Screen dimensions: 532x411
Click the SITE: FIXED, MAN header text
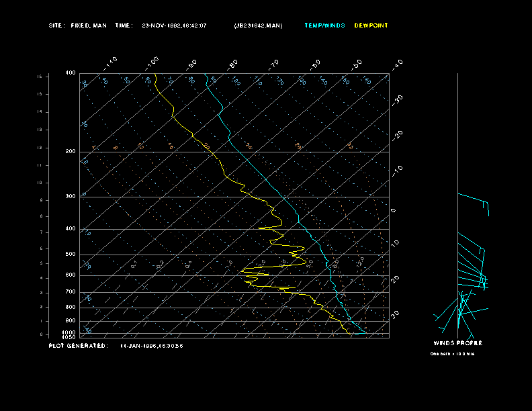tap(77, 26)
